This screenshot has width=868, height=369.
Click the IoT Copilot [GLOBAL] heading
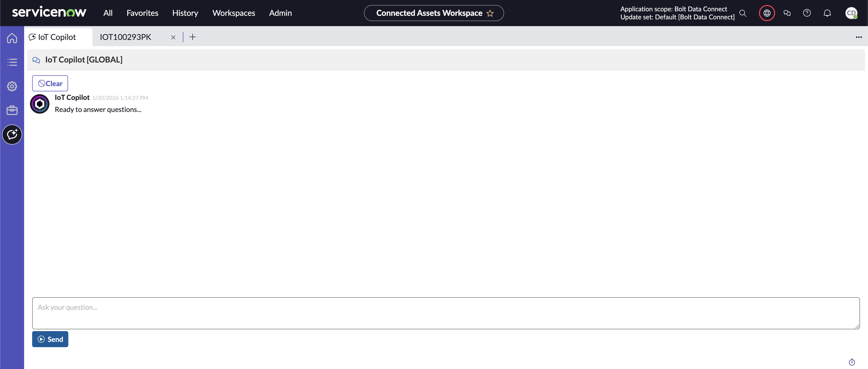[x=84, y=59]
